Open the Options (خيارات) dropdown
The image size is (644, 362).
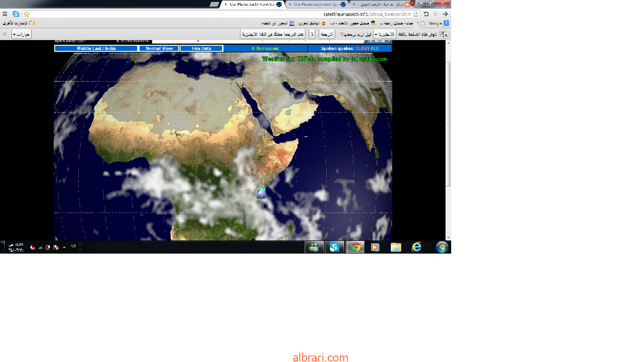[21, 34]
